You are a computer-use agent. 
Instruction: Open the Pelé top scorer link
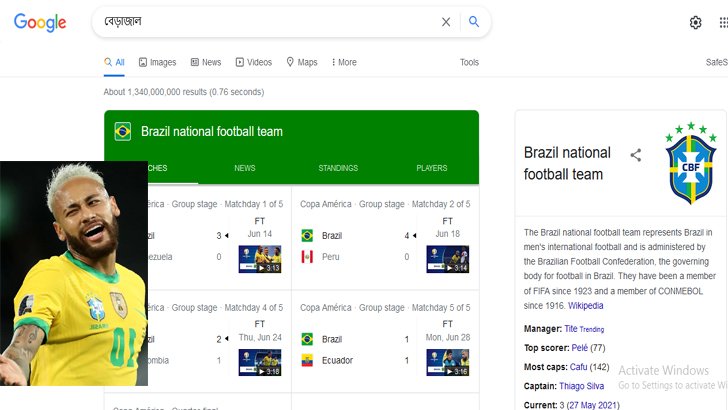[579, 348]
